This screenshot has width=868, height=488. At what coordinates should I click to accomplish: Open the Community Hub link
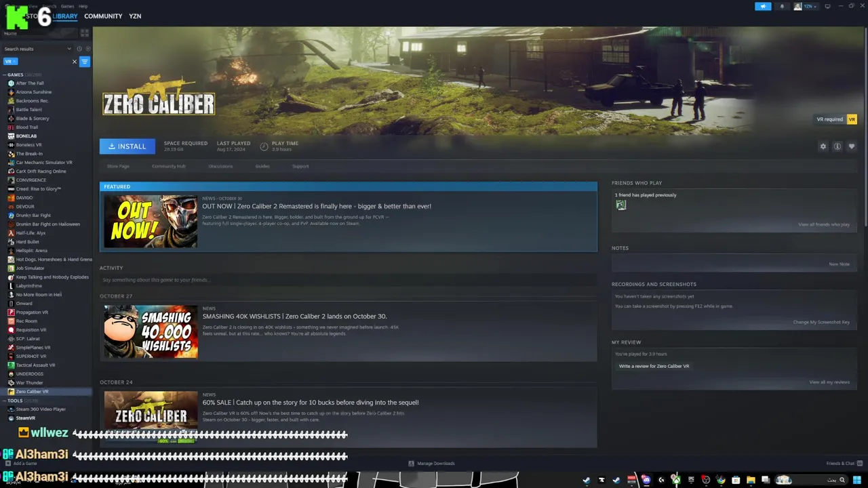pos(168,166)
